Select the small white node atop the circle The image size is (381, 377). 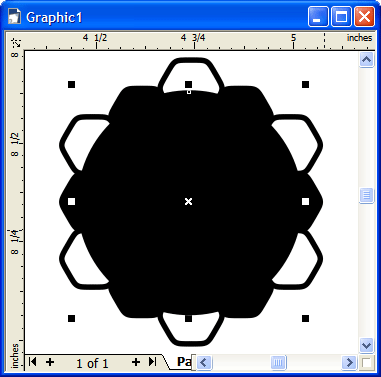click(x=189, y=92)
